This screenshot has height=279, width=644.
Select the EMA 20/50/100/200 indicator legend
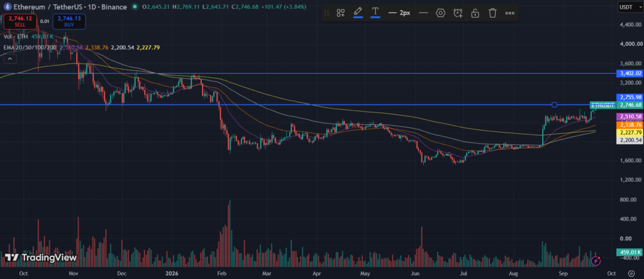[30, 48]
